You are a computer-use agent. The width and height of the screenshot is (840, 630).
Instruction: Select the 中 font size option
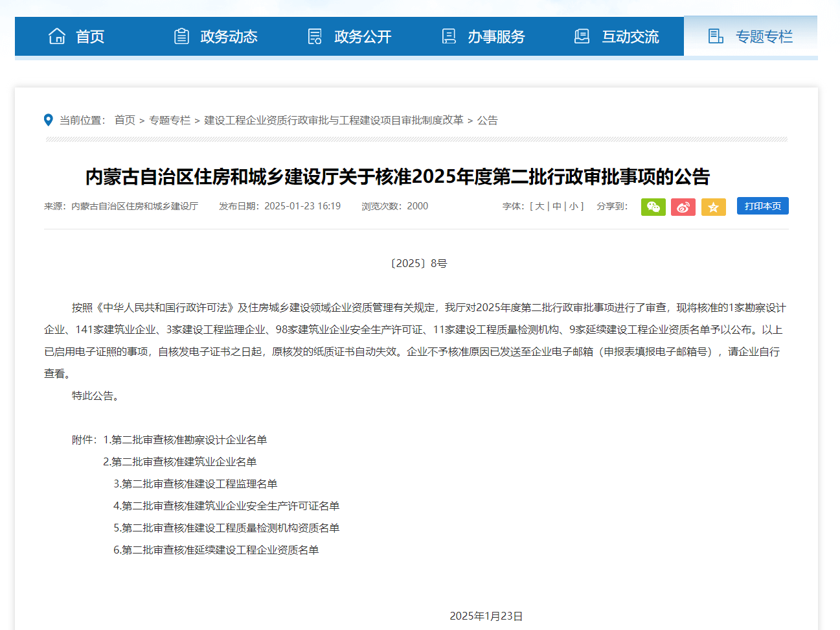[555, 206]
